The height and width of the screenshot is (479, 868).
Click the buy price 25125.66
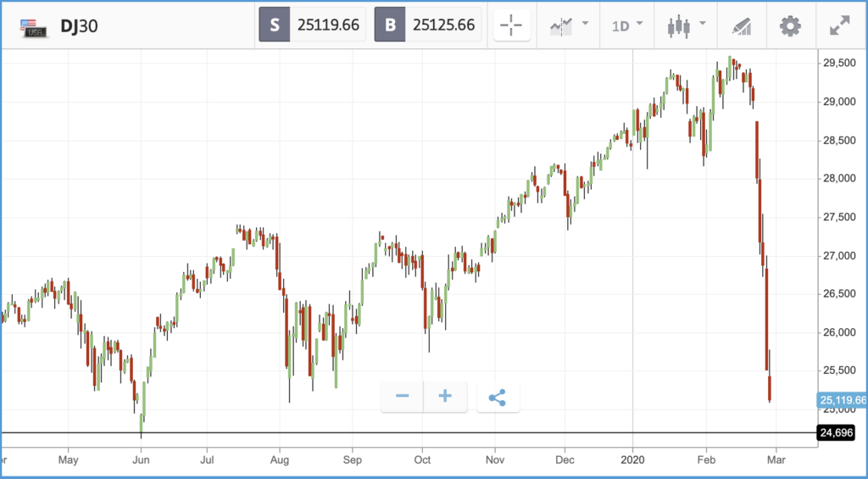point(444,25)
